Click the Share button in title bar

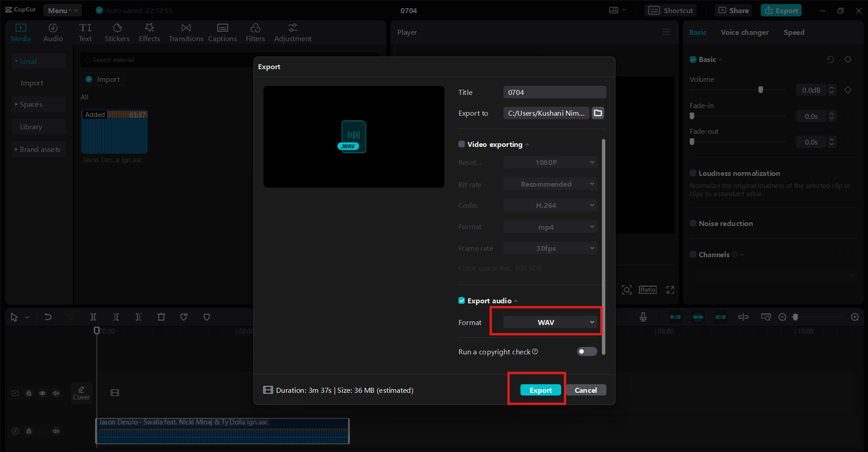[x=733, y=10]
